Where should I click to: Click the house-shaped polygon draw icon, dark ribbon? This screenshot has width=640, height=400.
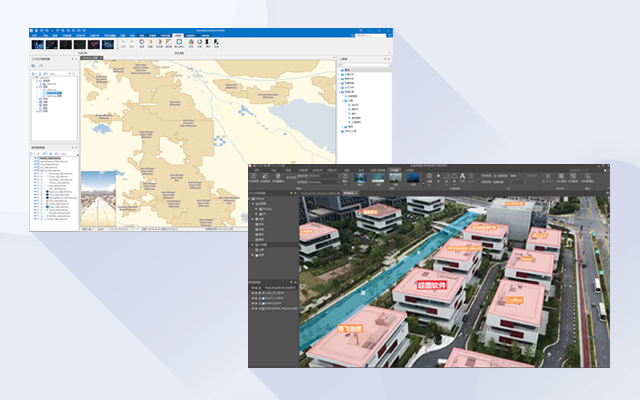click(x=454, y=176)
